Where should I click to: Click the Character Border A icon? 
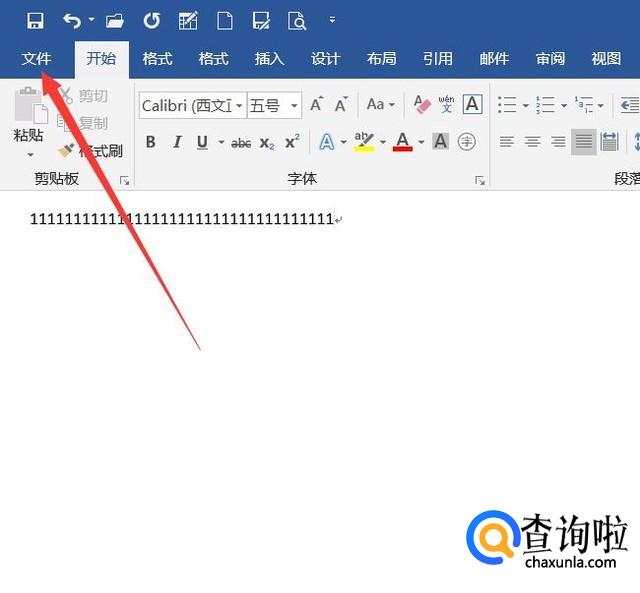tap(472, 104)
